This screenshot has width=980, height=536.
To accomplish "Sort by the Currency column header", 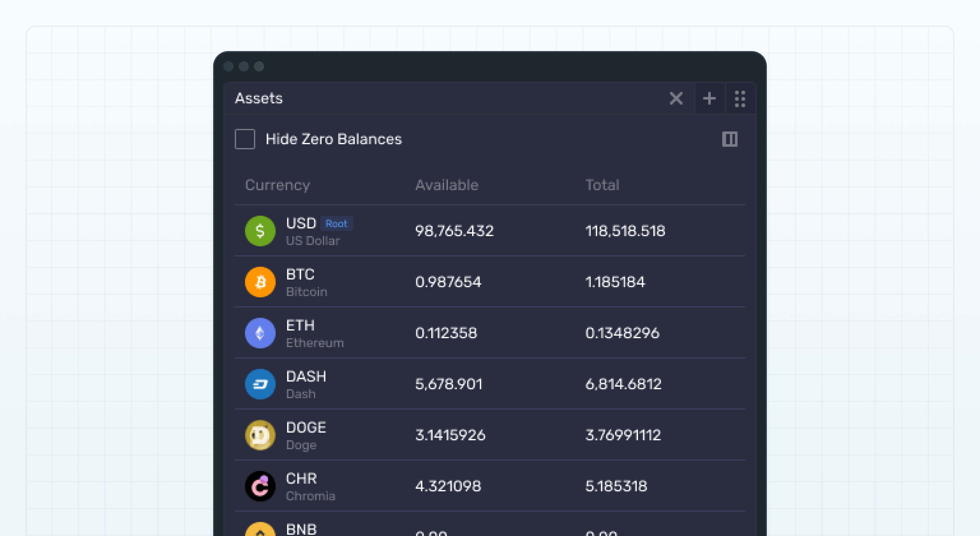I will coord(277,185).
